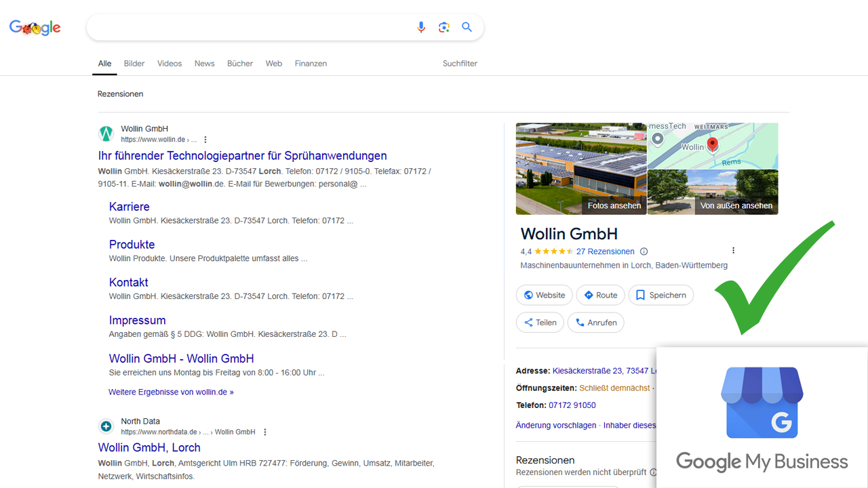The width and height of the screenshot is (868, 488).
Task: Open Google Lens image search
Action: (x=444, y=27)
